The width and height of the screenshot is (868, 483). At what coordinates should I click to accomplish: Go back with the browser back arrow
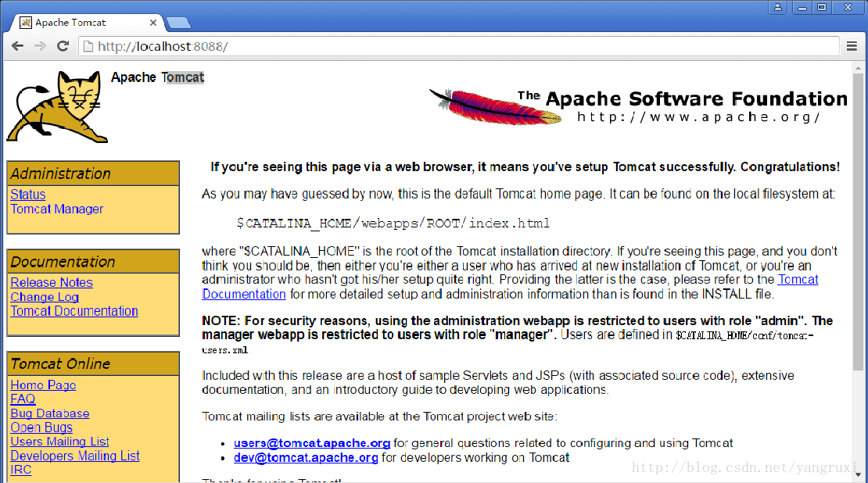[x=18, y=46]
